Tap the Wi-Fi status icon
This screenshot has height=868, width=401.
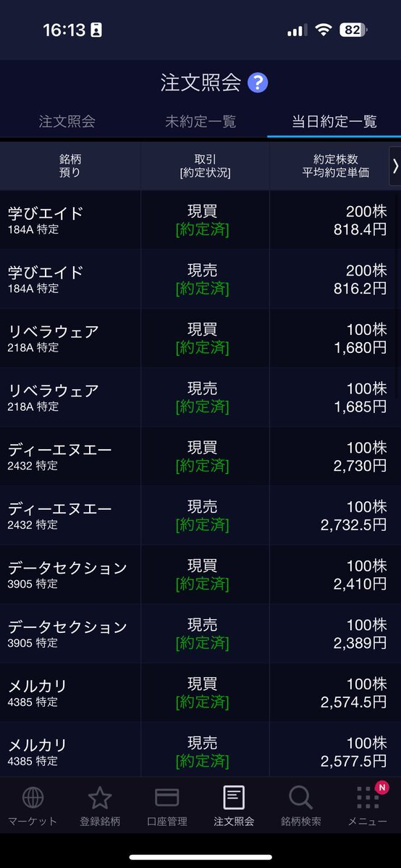tap(323, 30)
